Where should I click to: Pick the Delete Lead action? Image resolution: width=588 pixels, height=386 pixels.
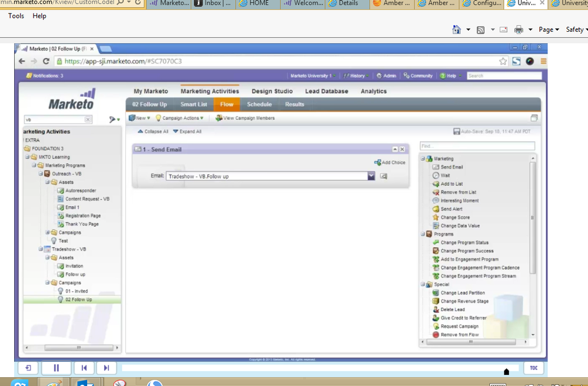(449, 310)
